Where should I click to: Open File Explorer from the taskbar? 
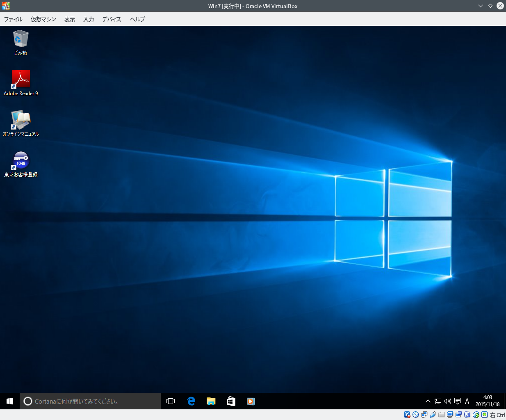pyautogui.click(x=211, y=401)
